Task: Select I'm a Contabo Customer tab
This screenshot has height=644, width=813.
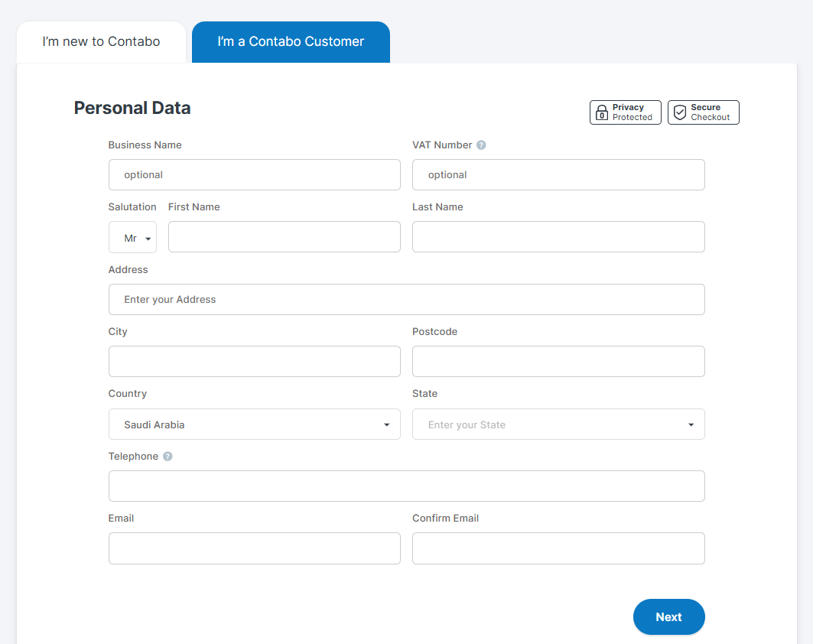Action: click(x=291, y=42)
